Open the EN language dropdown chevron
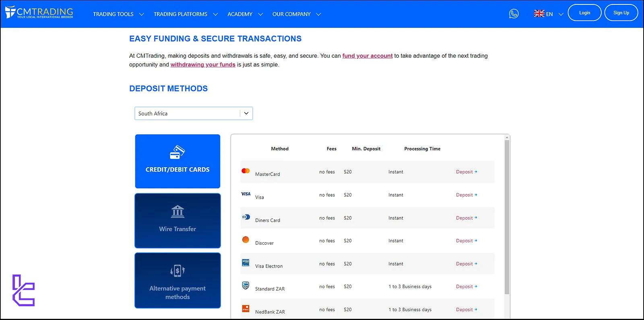The height and width of the screenshot is (320, 644). (561, 14)
